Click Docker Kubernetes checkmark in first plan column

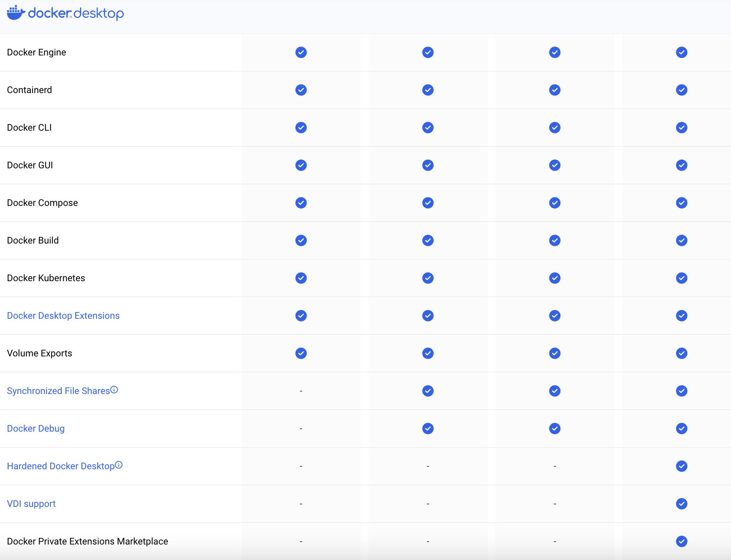pos(301,278)
